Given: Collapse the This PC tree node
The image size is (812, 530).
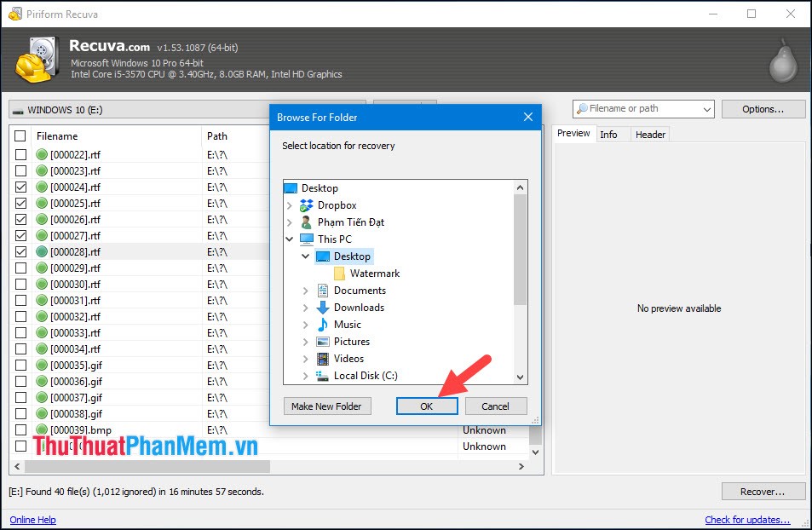Looking at the screenshot, I should [x=290, y=239].
